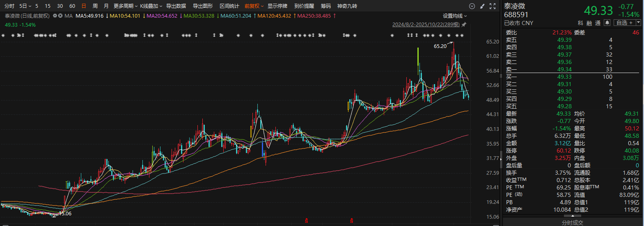Select the 分时 intraday tab
The image size is (644, 226).
click(x=9, y=6)
